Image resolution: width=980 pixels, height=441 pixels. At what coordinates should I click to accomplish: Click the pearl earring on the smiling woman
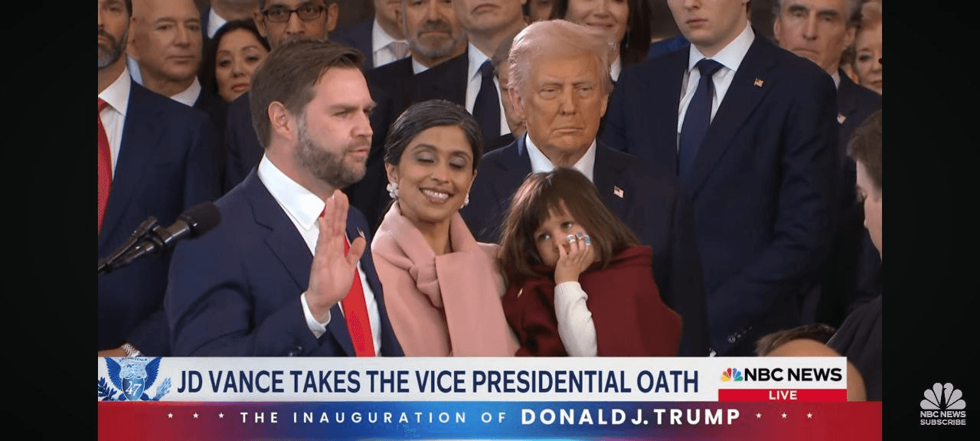click(392, 190)
